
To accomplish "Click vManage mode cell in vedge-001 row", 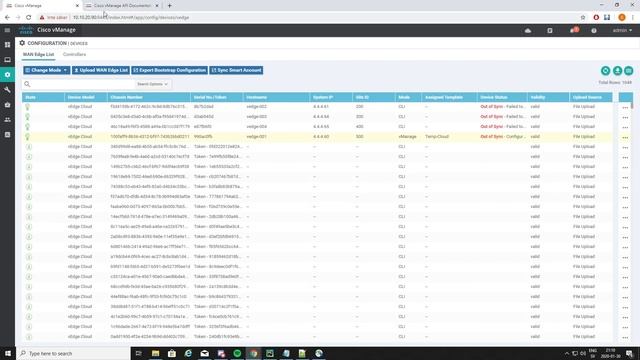I will tap(407, 137).
